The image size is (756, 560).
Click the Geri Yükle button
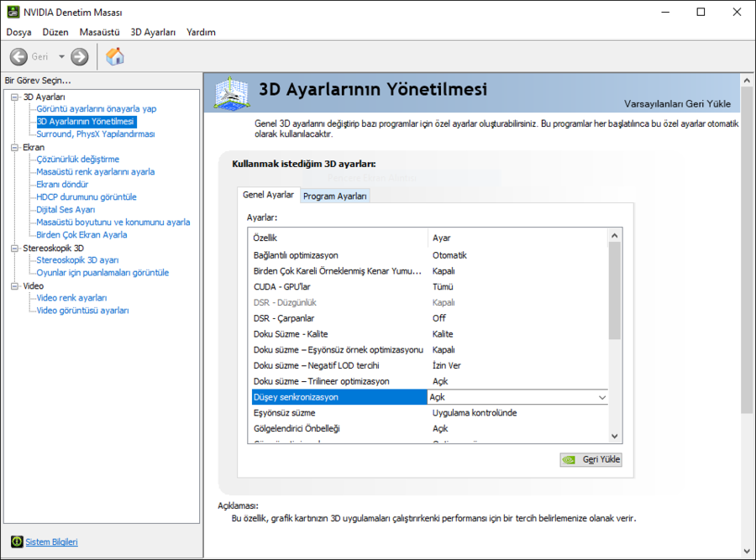[x=591, y=459]
